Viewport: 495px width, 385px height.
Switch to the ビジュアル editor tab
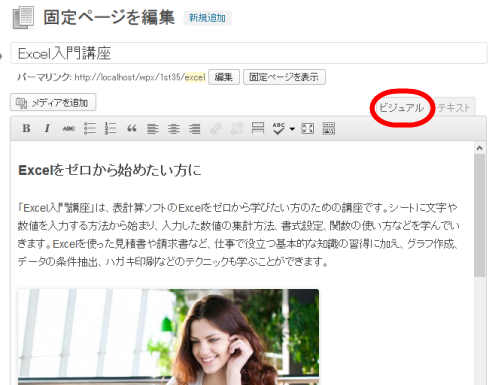pos(402,108)
